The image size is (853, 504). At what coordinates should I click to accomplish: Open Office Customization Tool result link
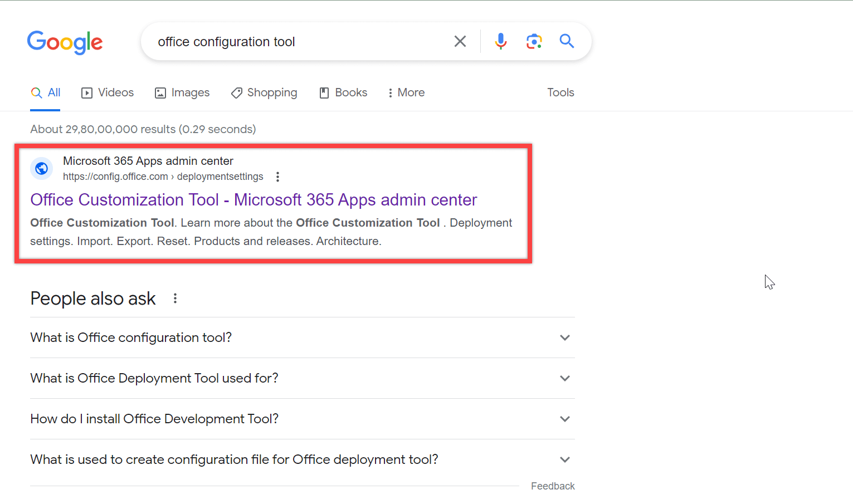[254, 200]
